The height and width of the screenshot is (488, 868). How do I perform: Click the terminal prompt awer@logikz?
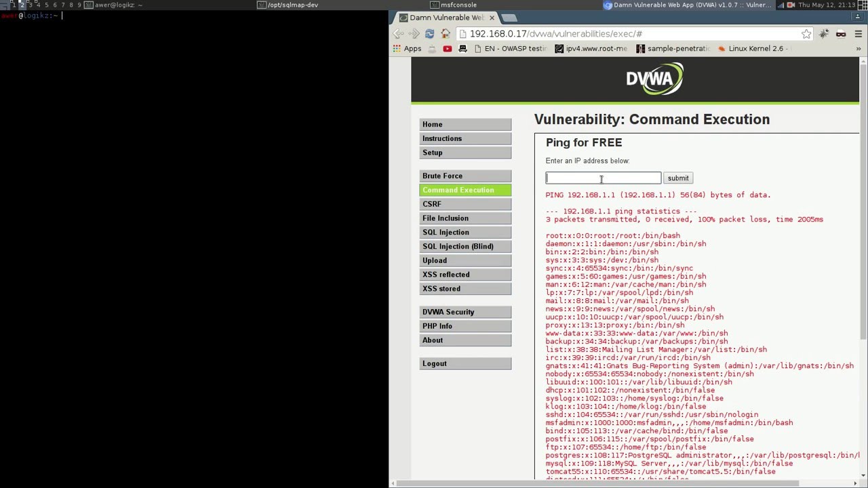point(28,16)
